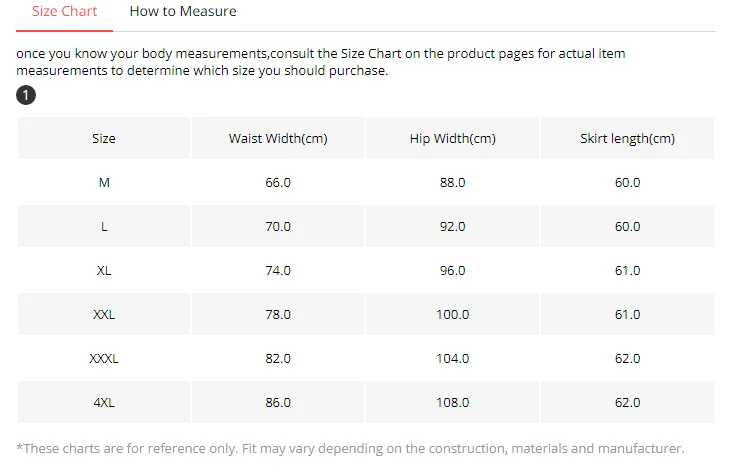Select the Size column header

tap(104, 138)
